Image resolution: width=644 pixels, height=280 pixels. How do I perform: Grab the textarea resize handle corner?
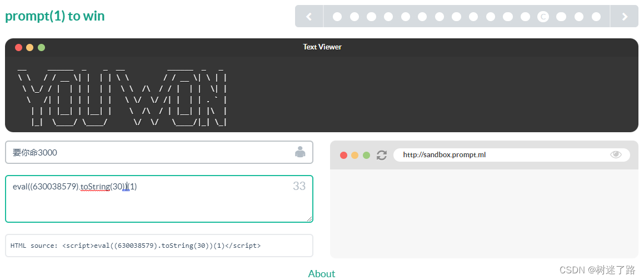coord(310,219)
